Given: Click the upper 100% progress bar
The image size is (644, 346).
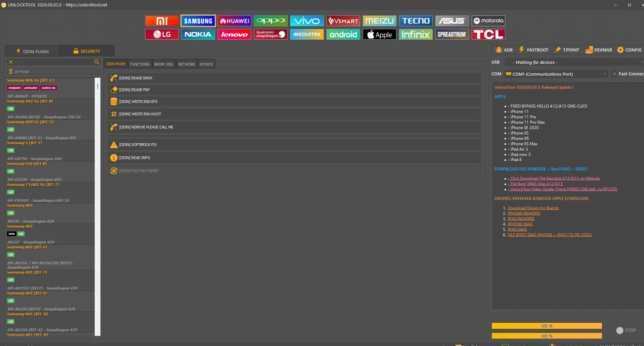Looking at the screenshot, I should click(547, 326).
